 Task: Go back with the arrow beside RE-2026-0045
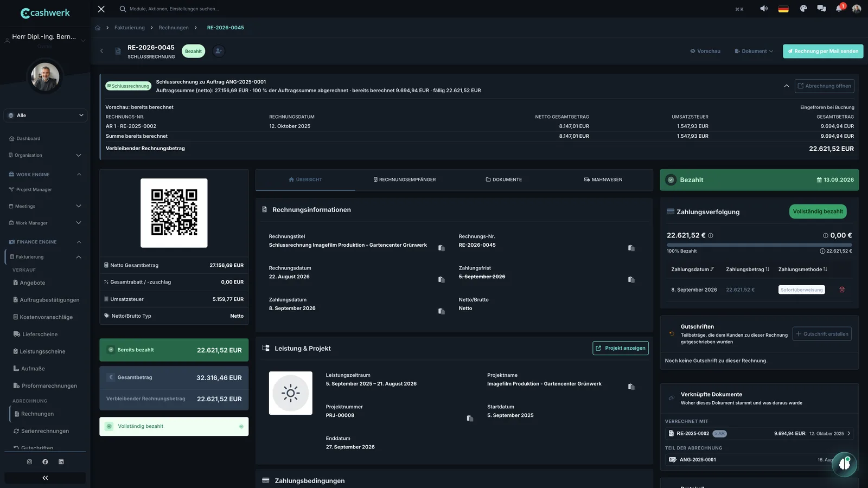coord(101,51)
